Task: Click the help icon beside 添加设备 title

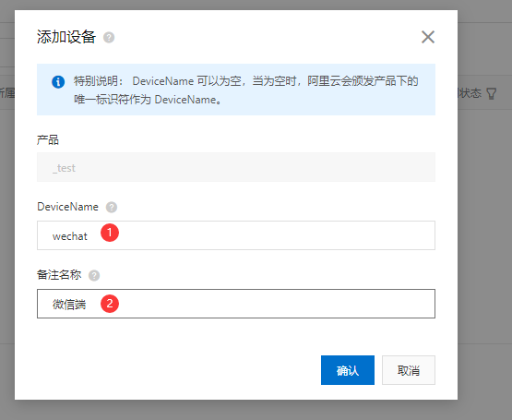Action: 109,37
